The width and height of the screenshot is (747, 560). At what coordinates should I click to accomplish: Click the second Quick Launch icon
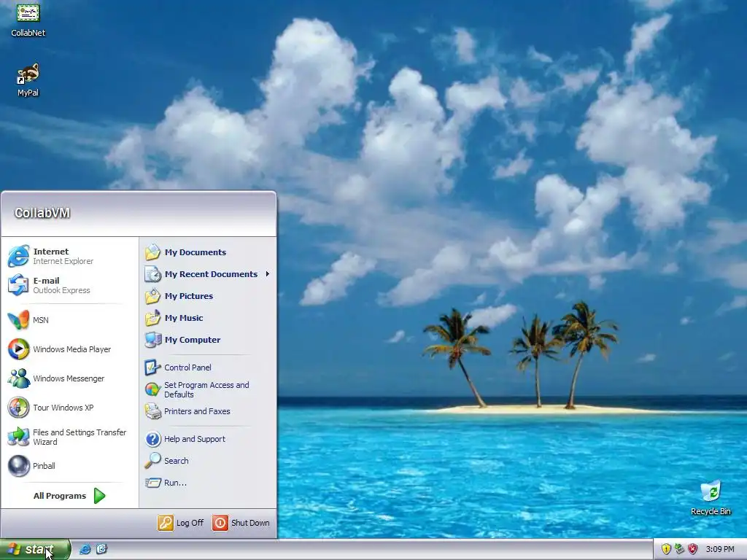point(101,549)
